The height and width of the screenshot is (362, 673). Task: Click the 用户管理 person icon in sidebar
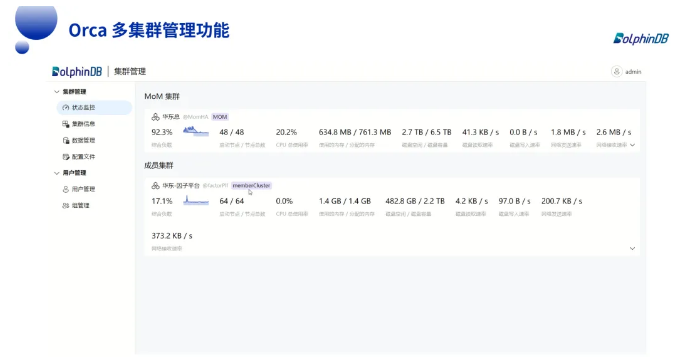click(x=66, y=189)
